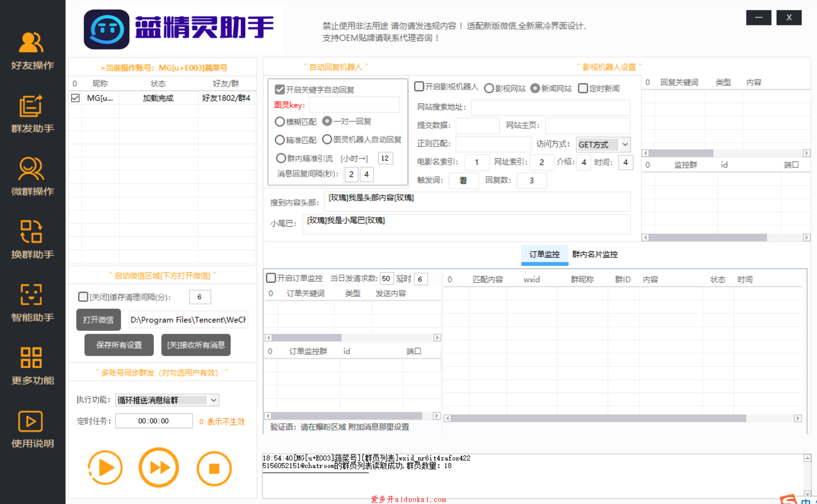This screenshot has height=504, width=817.
Task: Click the 打开微信 button
Action: pos(98,320)
